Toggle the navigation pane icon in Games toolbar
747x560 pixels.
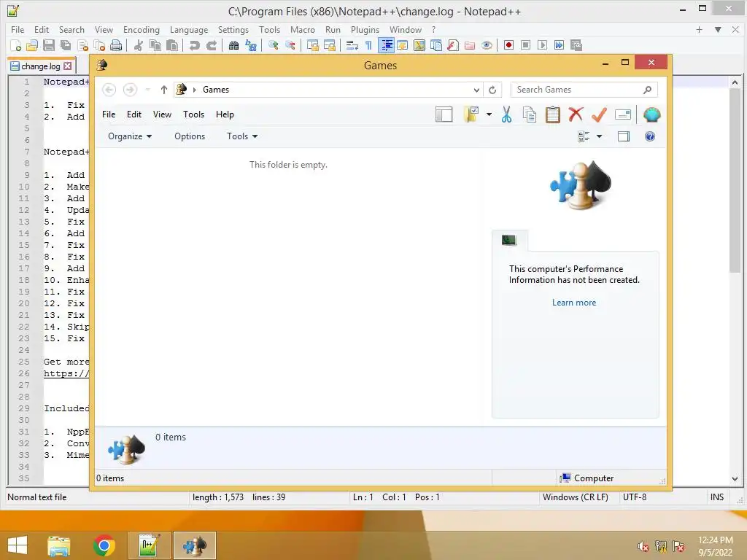[x=444, y=114]
